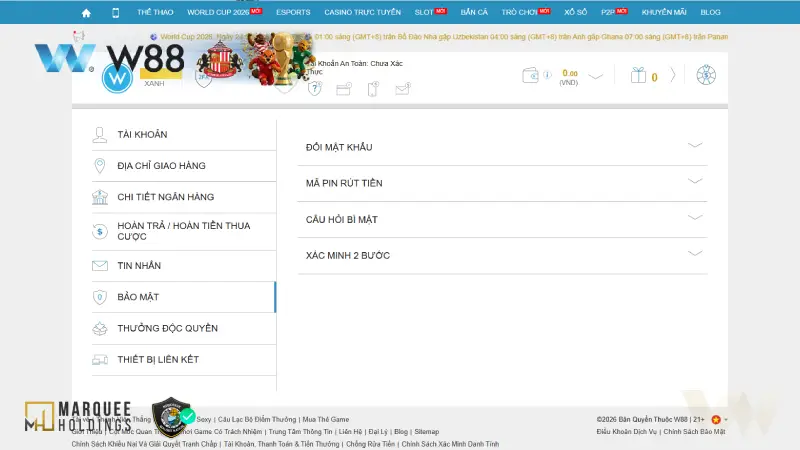Expand the balance dropdown chevron
Image resolution: width=800 pixels, height=450 pixels.
pyautogui.click(x=595, y=77)
